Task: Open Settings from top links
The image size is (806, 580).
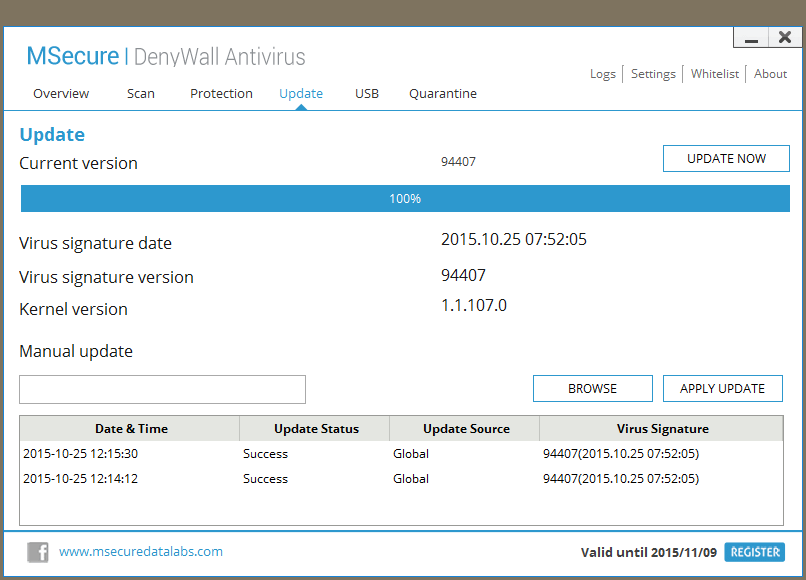Action: (x=653, y=74)
